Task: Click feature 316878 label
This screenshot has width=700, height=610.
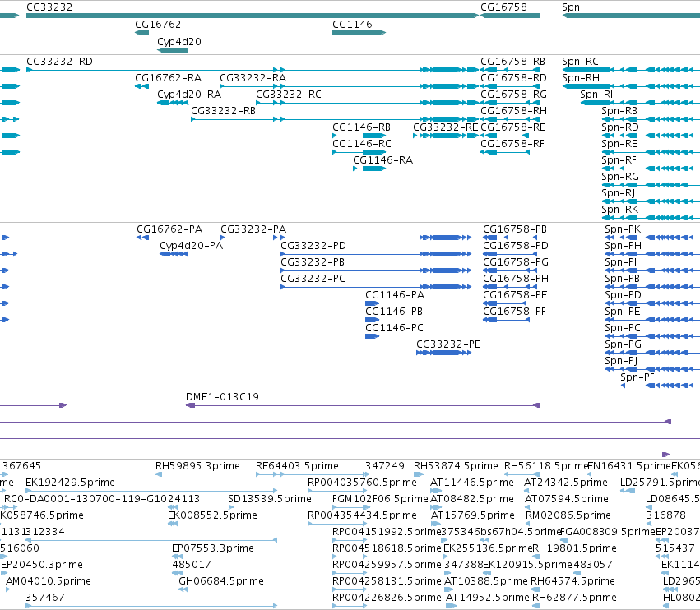Action: point(665,515)
